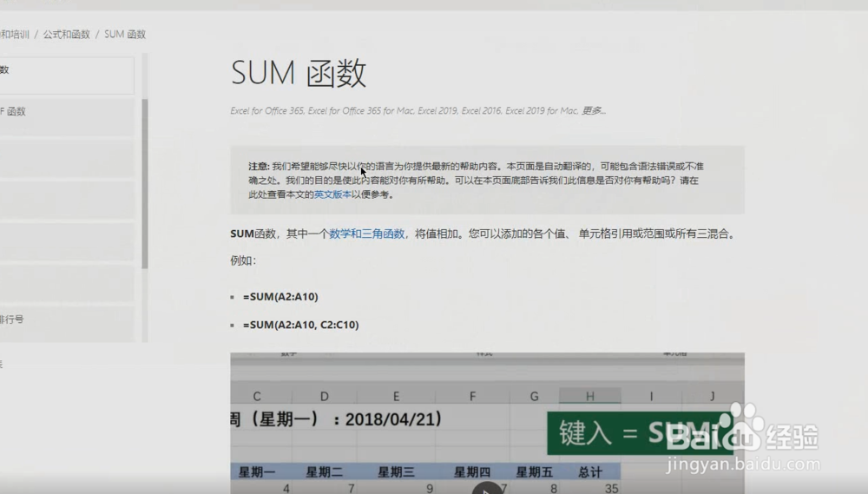Click the SUM 函数 page heading
The width and height of the screenshot is (868, 494).
point(299,73)
